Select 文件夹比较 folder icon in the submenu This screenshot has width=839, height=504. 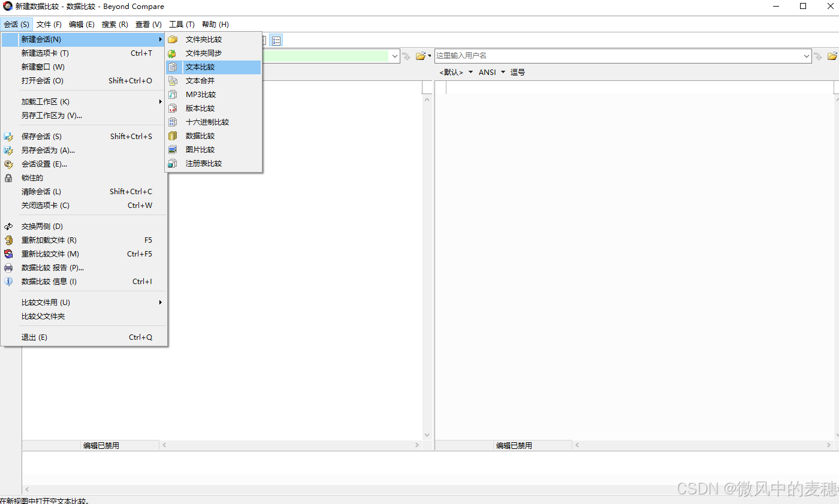pos(173,40)
